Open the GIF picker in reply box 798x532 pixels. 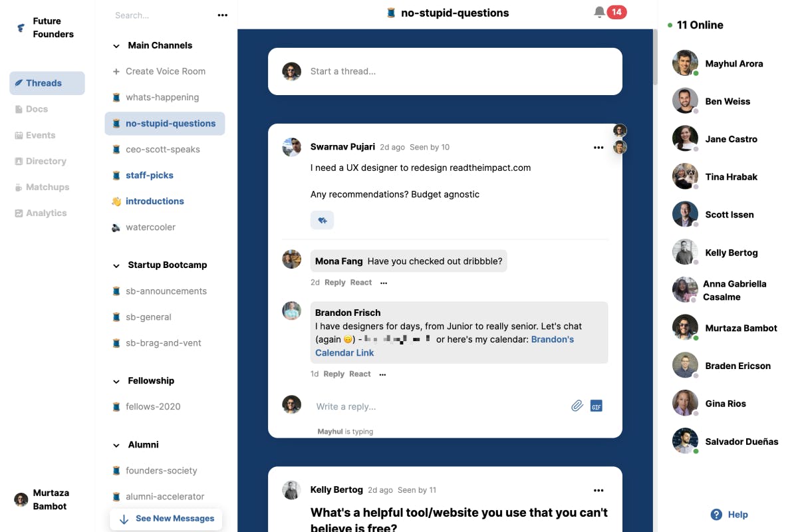[x=597, y=406]
